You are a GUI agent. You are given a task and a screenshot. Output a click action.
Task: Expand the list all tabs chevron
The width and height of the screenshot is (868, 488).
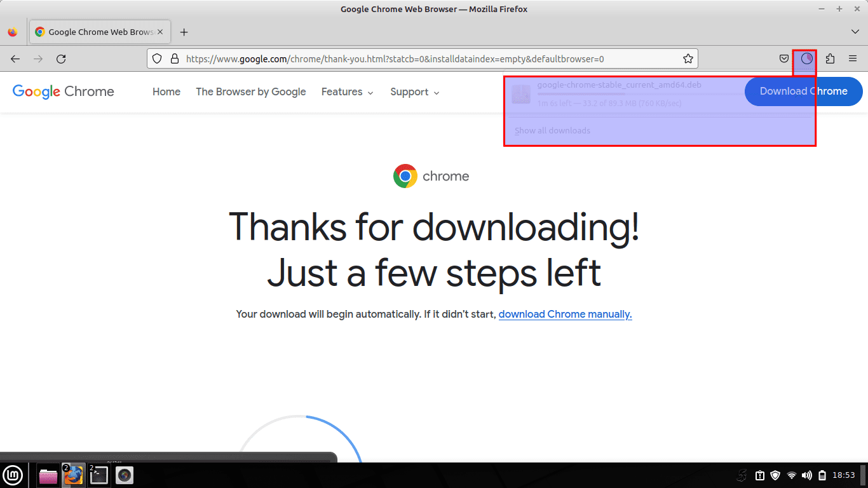coord(855,32)
